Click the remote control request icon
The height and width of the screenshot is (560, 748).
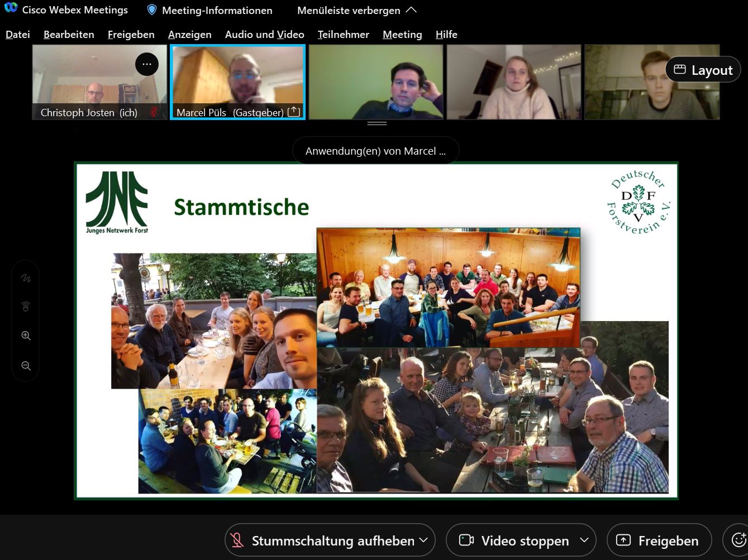[26, 307]
